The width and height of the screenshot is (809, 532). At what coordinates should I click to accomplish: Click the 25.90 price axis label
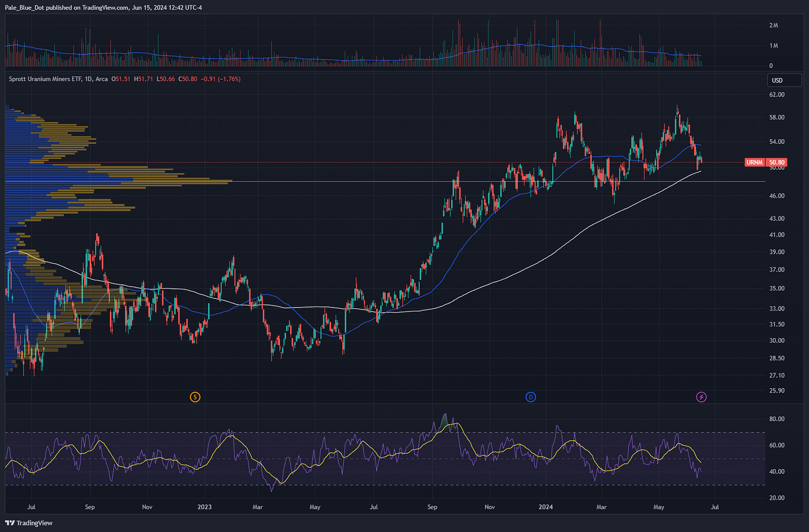(777, 390)
